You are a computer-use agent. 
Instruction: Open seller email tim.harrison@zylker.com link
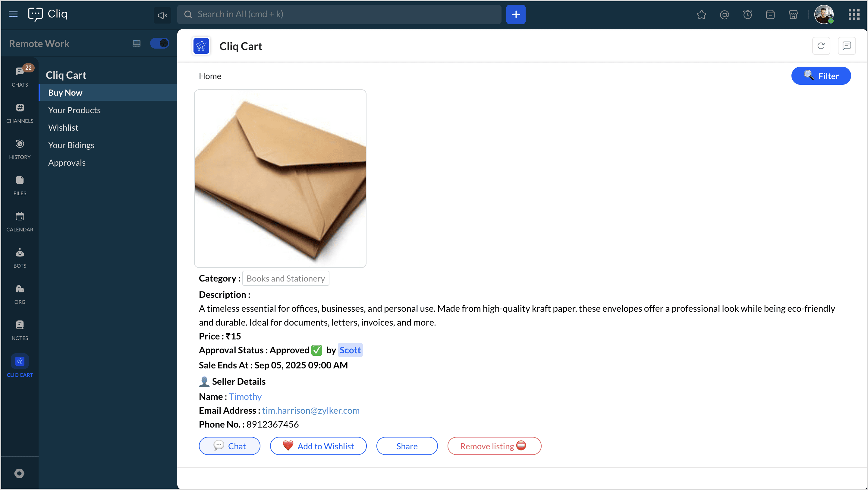click(x=311, y=410)
